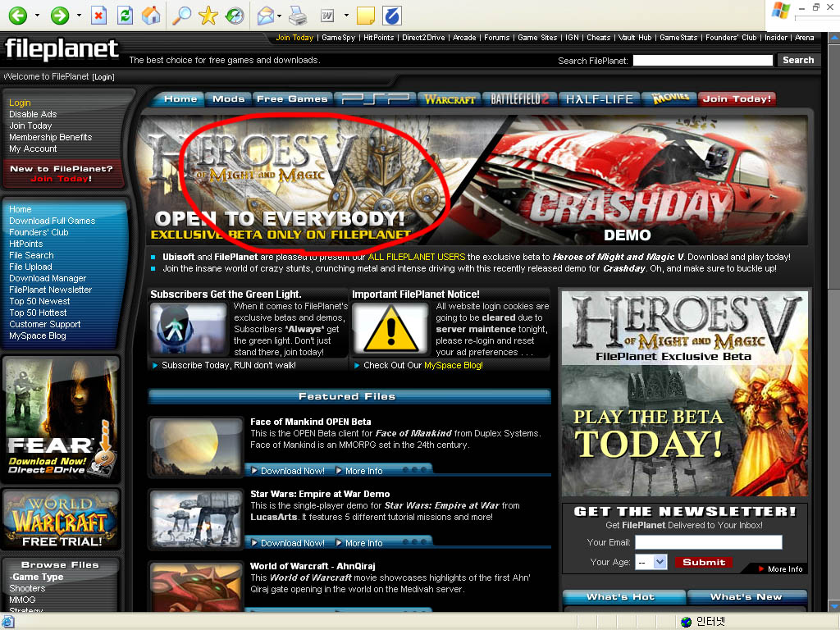This screenshot has width=840, height=630.
Task: Click the Stop loading icon
Action: click(98, 16)
